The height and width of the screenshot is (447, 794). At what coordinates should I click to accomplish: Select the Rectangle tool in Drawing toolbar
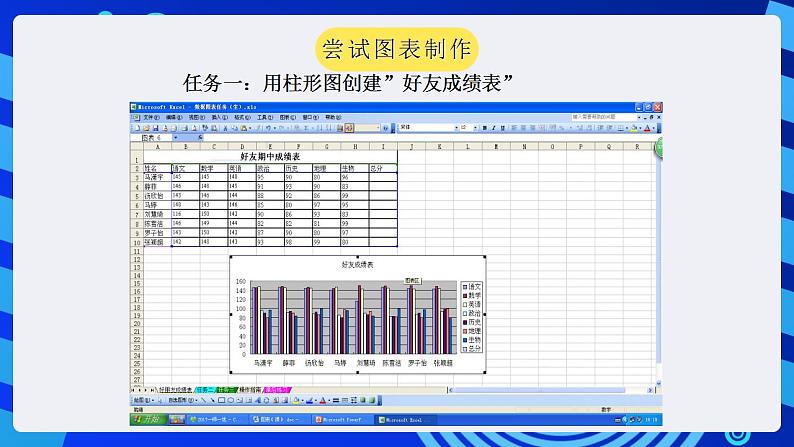click(221, 400)
